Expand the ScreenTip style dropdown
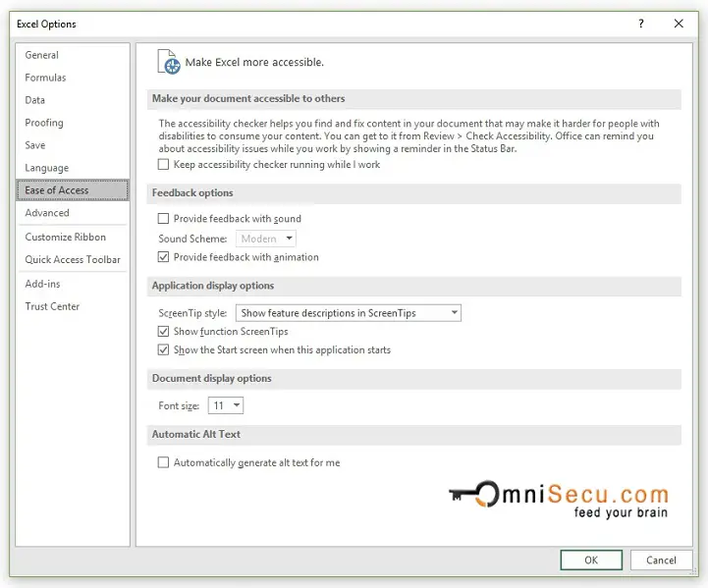 coord(349,313)
